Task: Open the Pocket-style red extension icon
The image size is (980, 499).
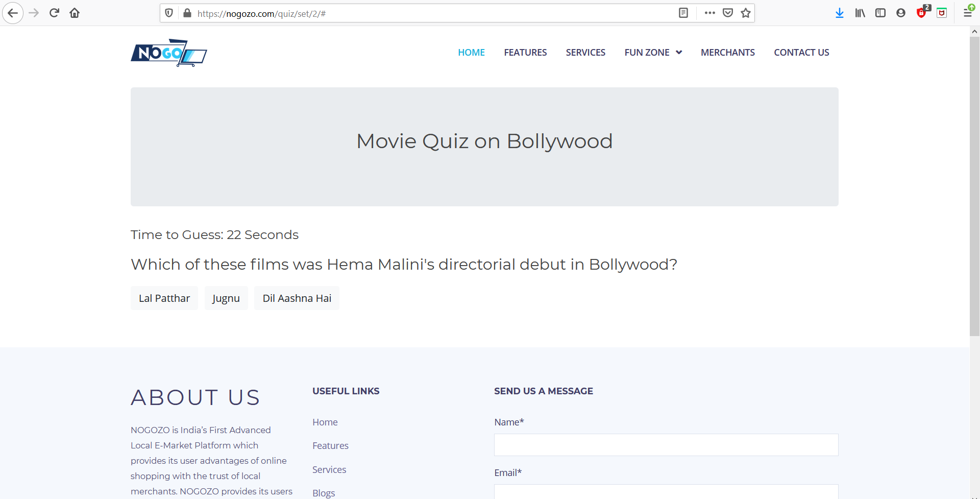Action: 942,13
